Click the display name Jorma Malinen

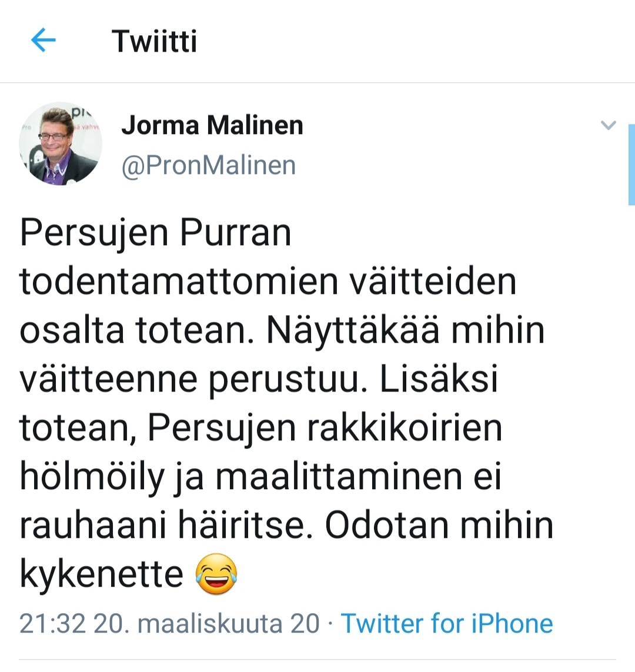pos(212,125)
